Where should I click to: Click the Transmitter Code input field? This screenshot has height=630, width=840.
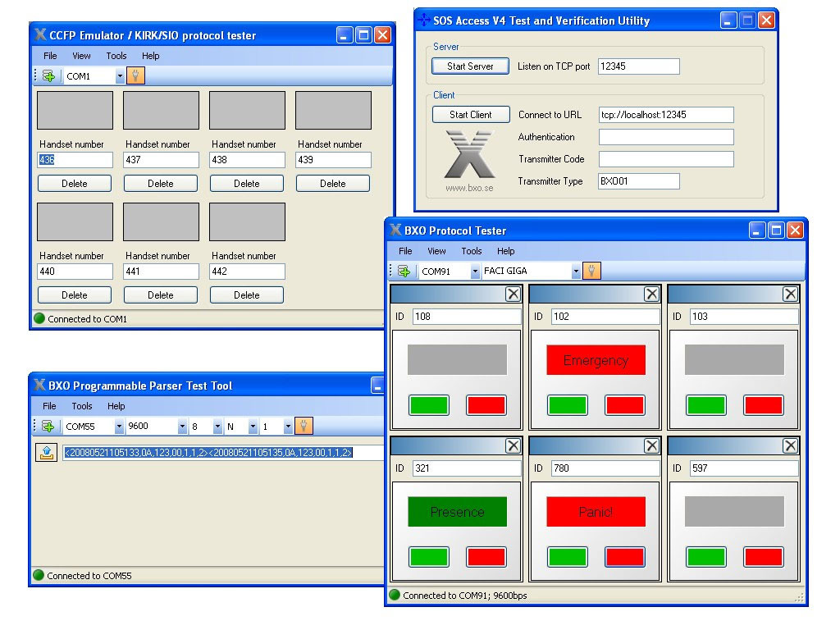click(666, 159)
